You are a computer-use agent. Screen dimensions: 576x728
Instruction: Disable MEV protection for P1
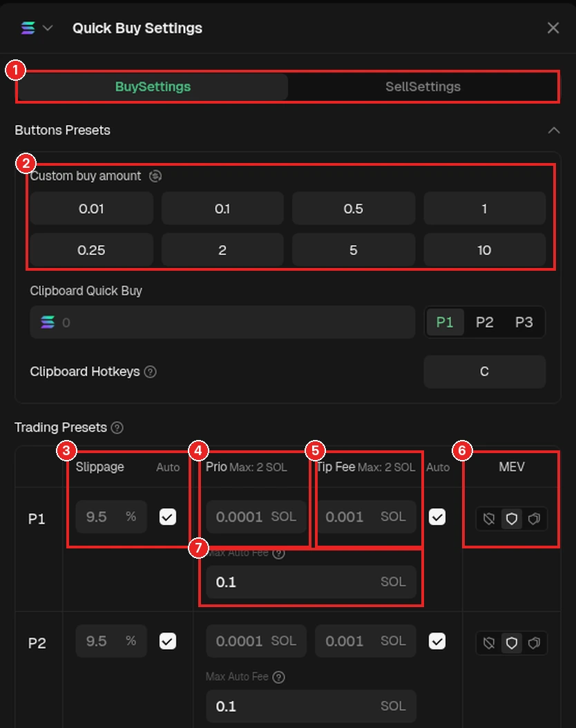[489, 519]
